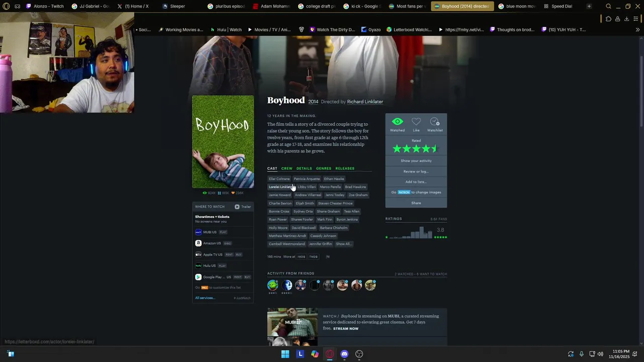Expand bookmarks overflow chevron
This screenshot has height=362, width=644.
pyautogui.click(x=637, y=30)
